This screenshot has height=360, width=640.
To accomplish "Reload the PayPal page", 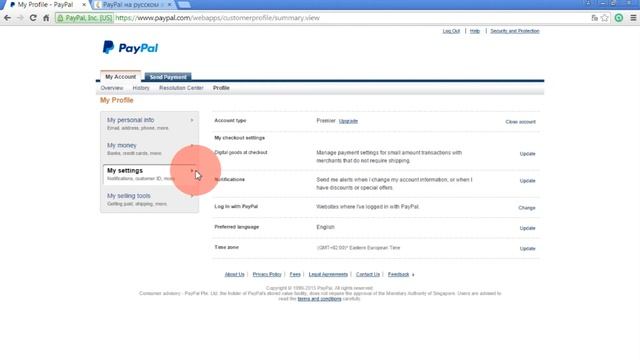I will click(x=33, y=18).
